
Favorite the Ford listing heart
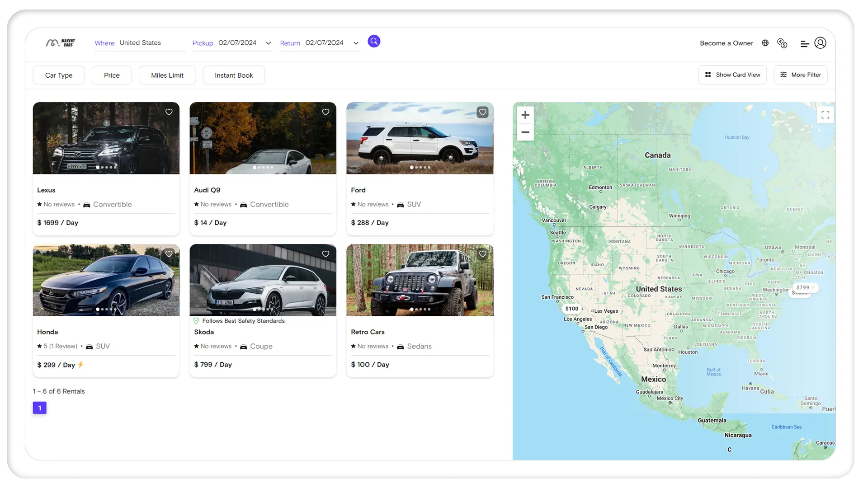coord(482,112)
